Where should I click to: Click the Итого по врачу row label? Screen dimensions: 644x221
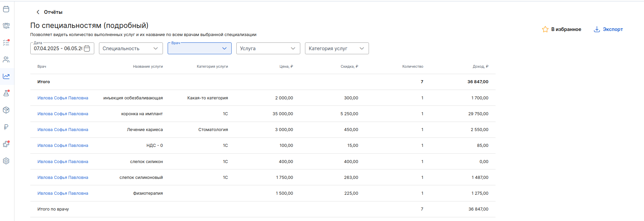[x=53, y=209]
